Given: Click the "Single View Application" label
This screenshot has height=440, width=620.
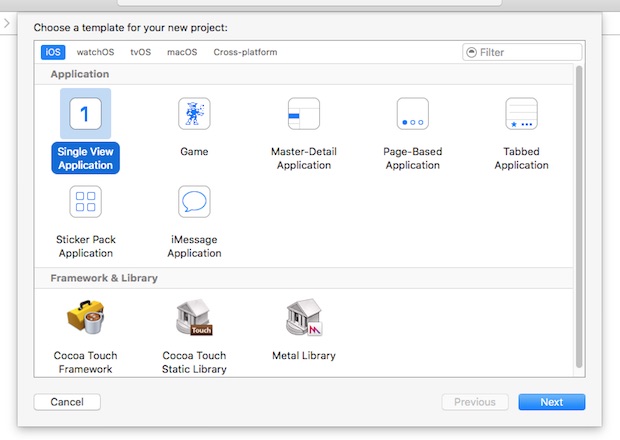Looking at the screenshot, I should coord(85,158).
